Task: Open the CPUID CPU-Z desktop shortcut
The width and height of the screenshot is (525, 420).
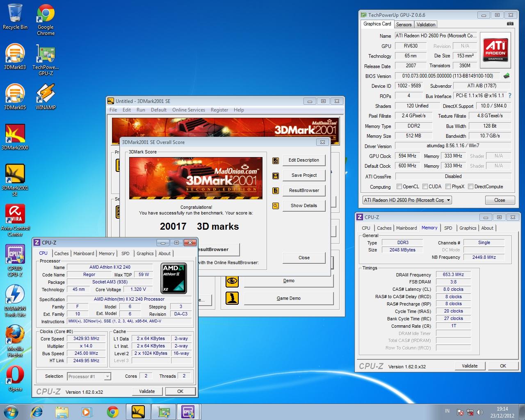Action: [x=15, y=260]
